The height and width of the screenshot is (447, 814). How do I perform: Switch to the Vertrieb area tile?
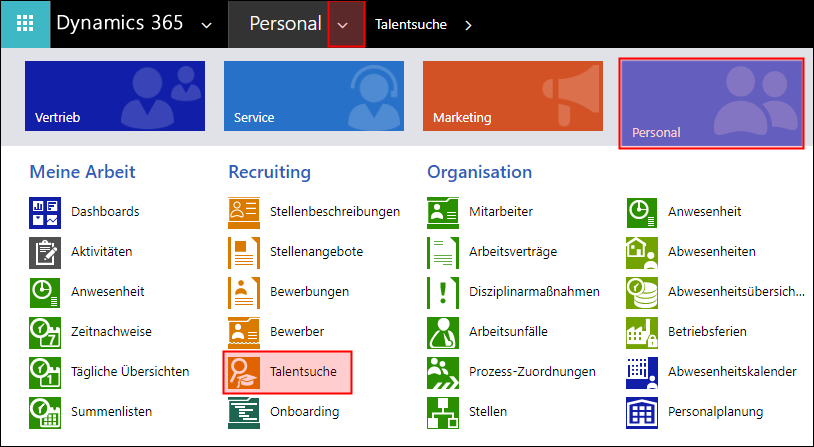click(x=115, y=96)
